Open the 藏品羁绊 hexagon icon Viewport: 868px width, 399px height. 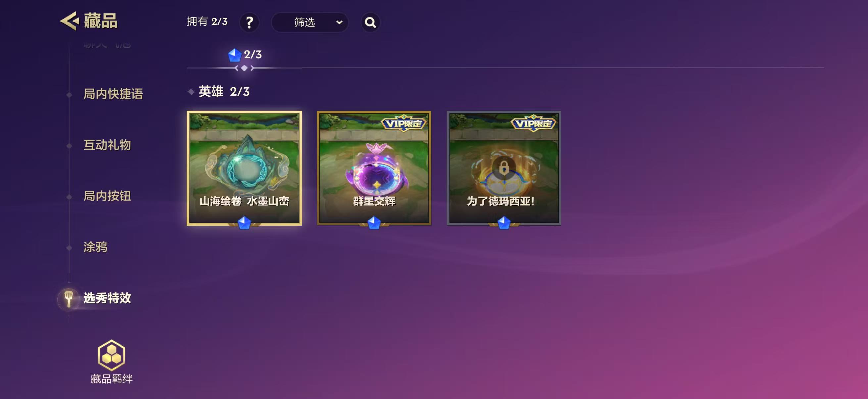coord(112,355)
